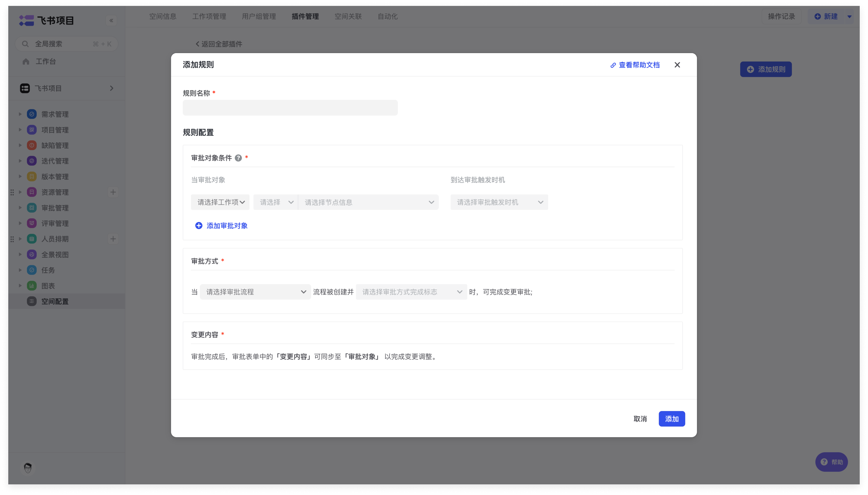Image resolution: width=868 pixels, height=495 pixels.
Task: Click the 图表 chart icon
Action: coord(32,286)
